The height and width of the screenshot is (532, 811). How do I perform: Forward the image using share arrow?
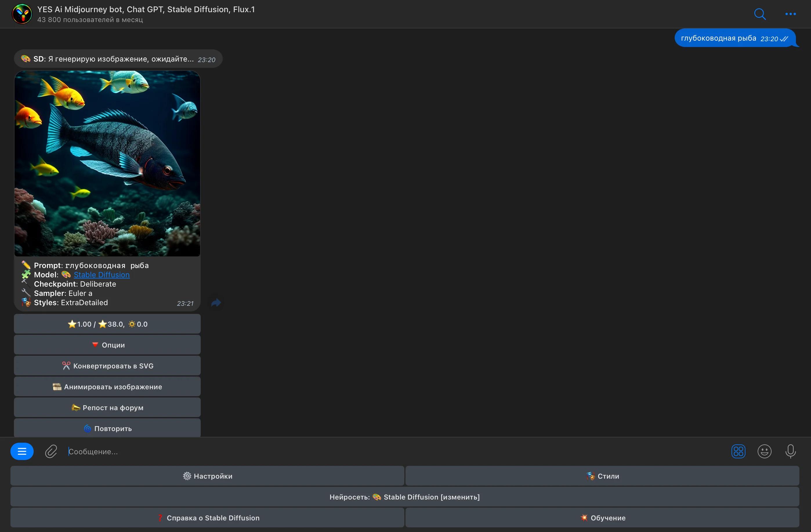tap(216, 303)
